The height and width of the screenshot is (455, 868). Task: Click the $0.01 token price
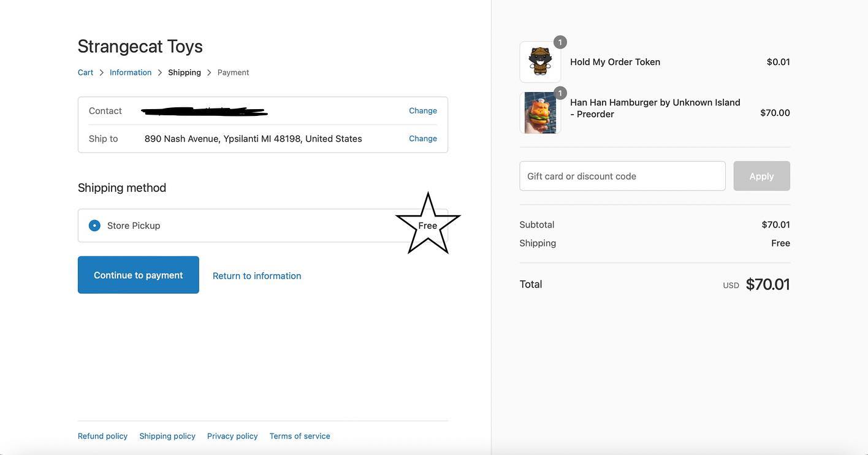tap(779, 62)
